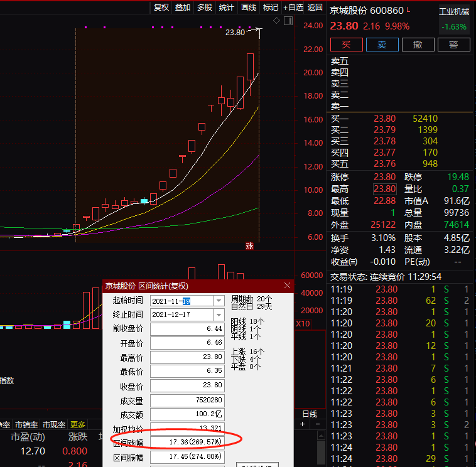This screenshot has width=476, height=467.
Task: Open the 终止时间 date dropdown arrow
Action: [219, 315]
